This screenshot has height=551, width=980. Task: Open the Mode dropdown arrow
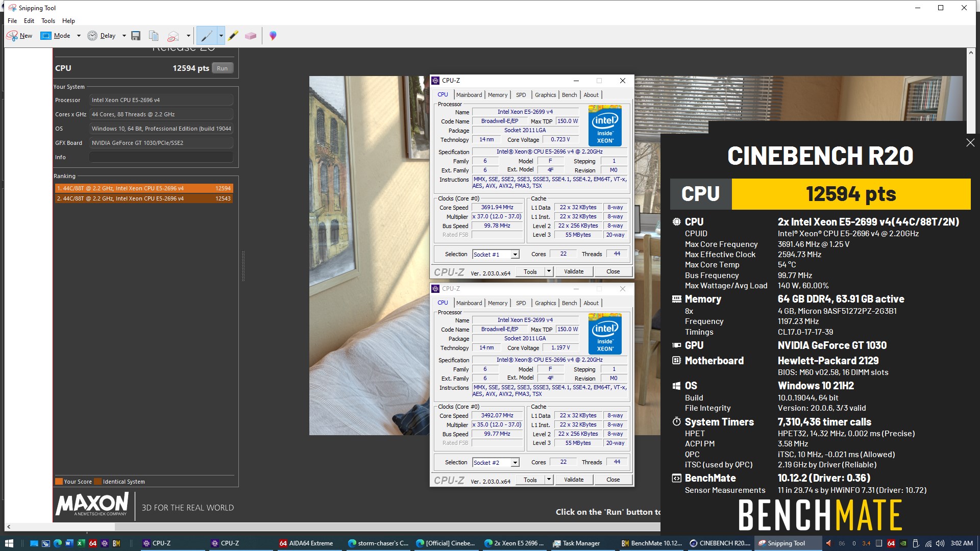click(x=79, y=36)
